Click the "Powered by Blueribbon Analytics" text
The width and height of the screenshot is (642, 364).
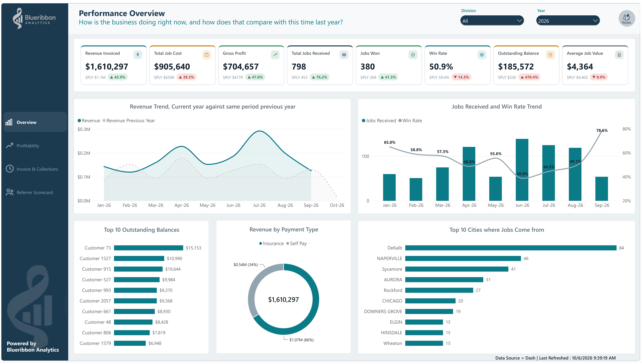(x=33, y=347)
